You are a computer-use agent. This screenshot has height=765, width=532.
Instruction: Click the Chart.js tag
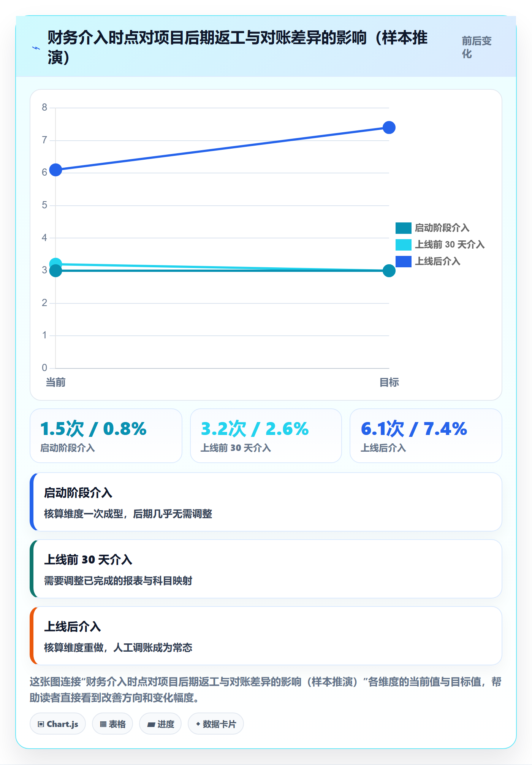tap(58, 724)
